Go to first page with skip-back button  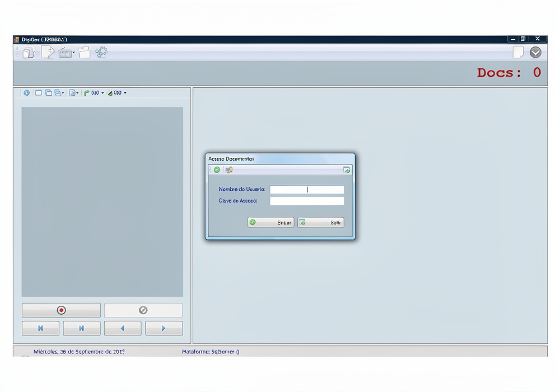click(40, 328)
